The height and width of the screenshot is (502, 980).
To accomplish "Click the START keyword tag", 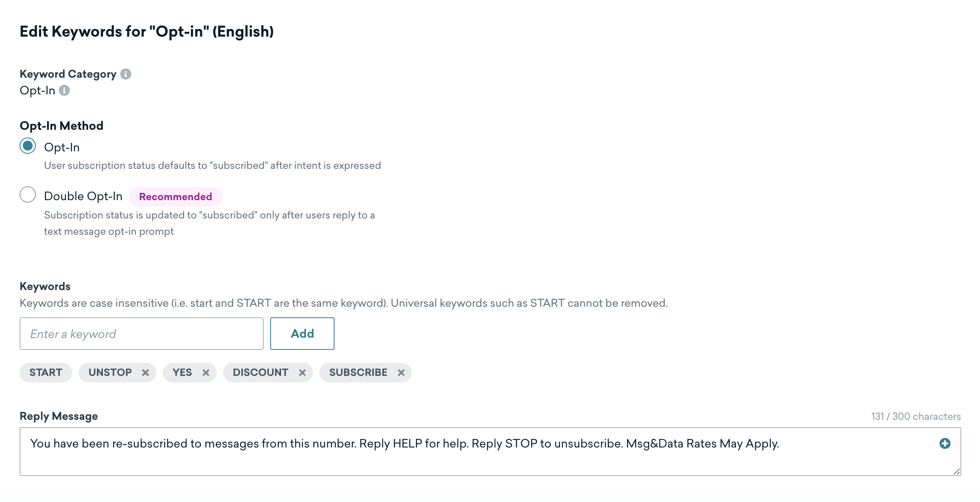I will click(x=46, y=372).
